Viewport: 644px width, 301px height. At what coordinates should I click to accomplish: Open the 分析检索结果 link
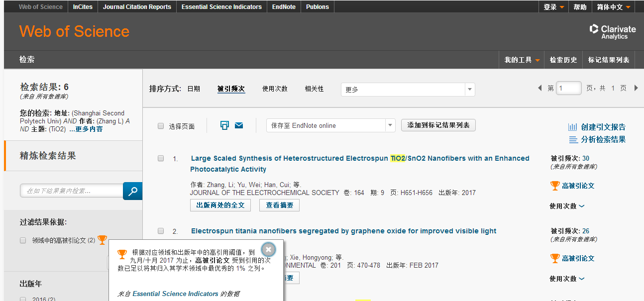603,140
